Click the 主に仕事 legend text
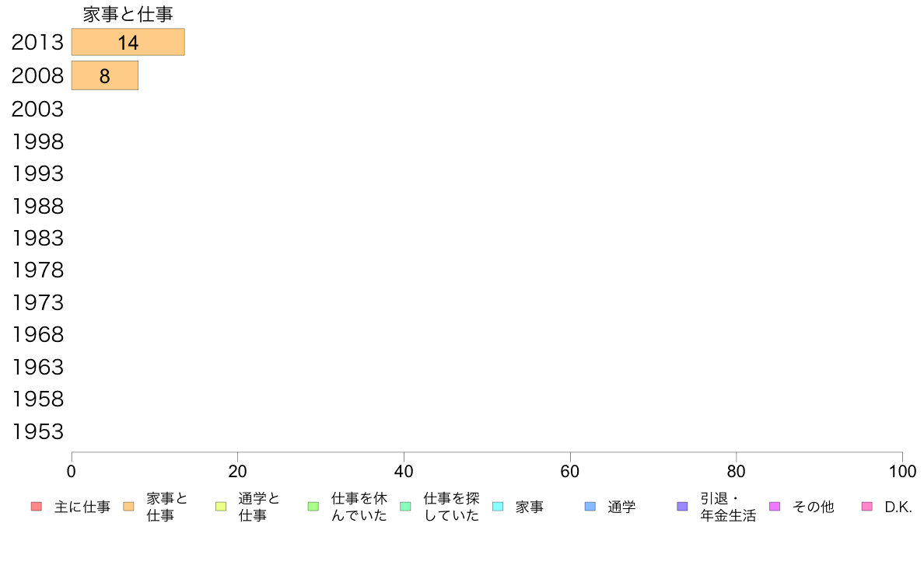Screen dimensions: 924x572 [x=82, y=507]
